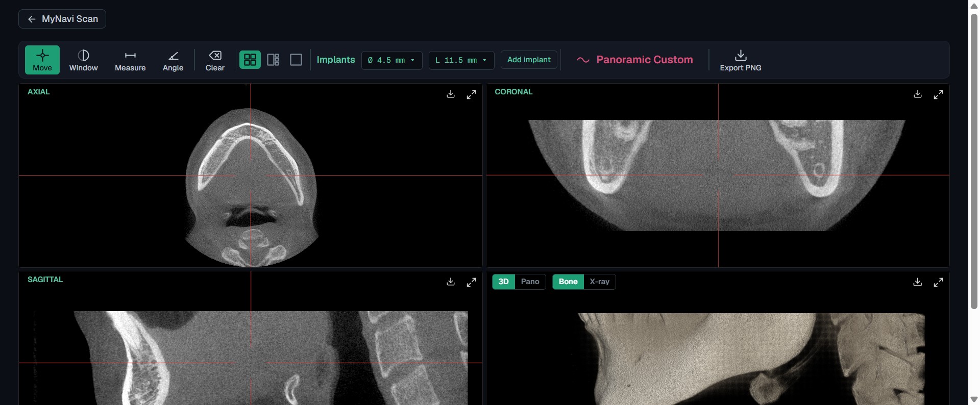The width and height of the screenshot is (980, 405).
Task: Expand Coronal view to fullscreen
Action: (938, 94)
